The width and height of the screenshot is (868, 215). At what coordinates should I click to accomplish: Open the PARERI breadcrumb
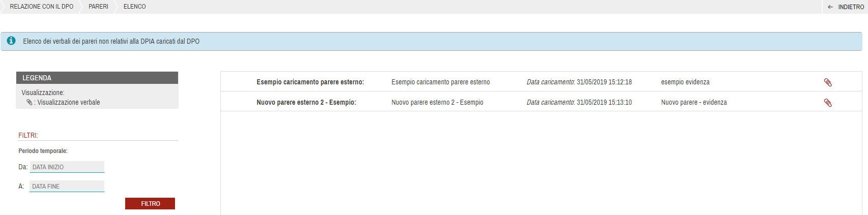point(98,7)
